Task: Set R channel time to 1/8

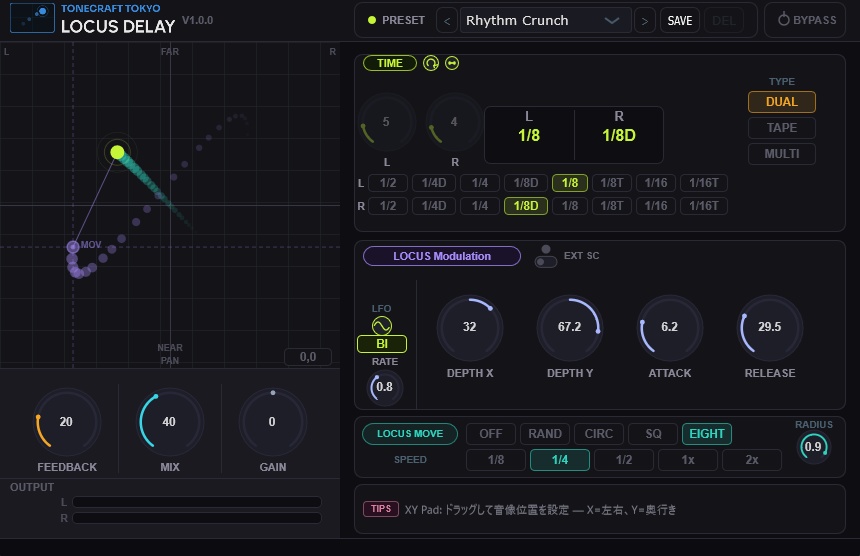Action: 570,206
